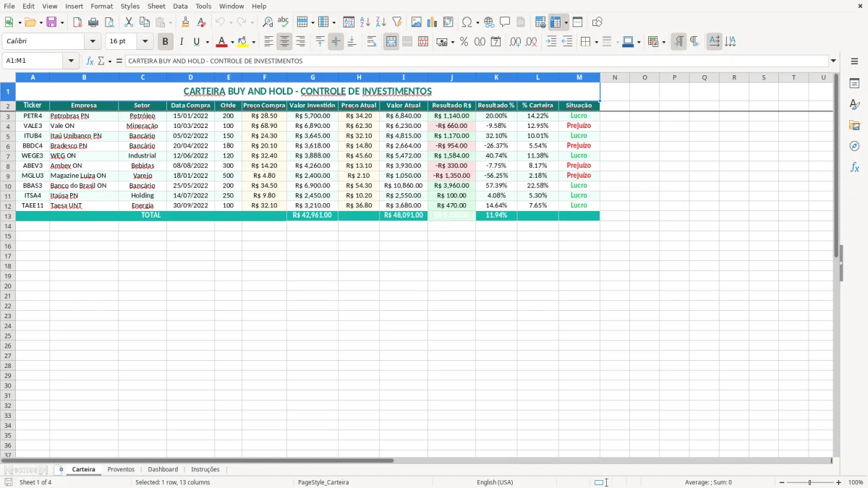Apply yellow background color swatch
The image size is (868, 488).
(243, 42)
